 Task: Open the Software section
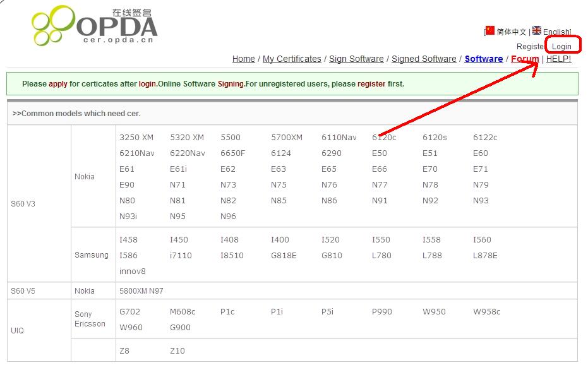click(483, 59)
